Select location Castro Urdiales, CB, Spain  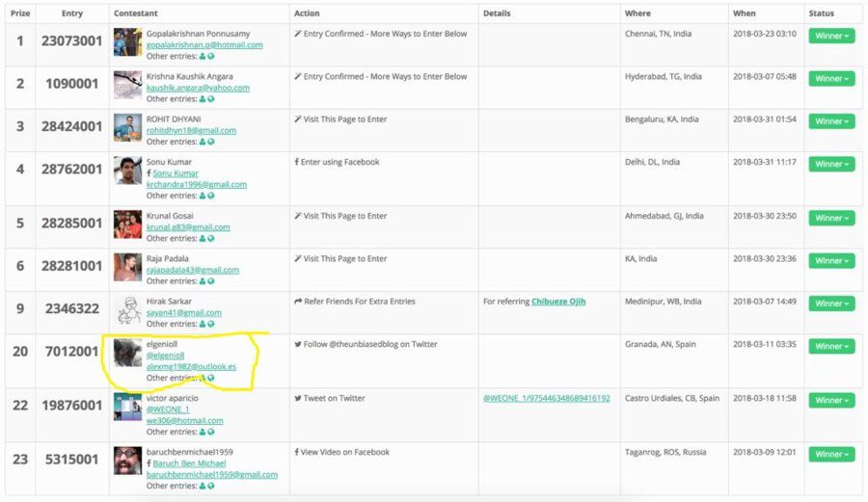click(672, 398)
